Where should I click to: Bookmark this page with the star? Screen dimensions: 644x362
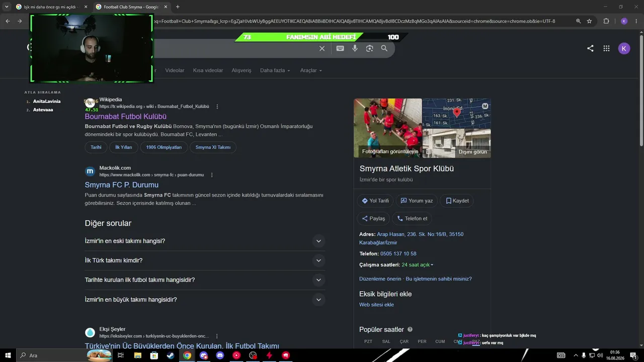[590, 21]
